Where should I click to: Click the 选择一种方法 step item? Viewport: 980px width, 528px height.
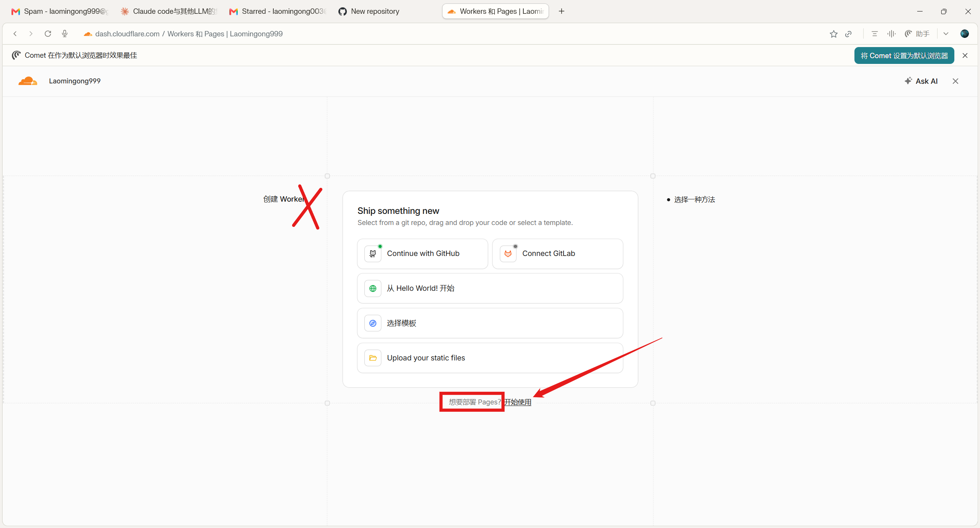694,199
